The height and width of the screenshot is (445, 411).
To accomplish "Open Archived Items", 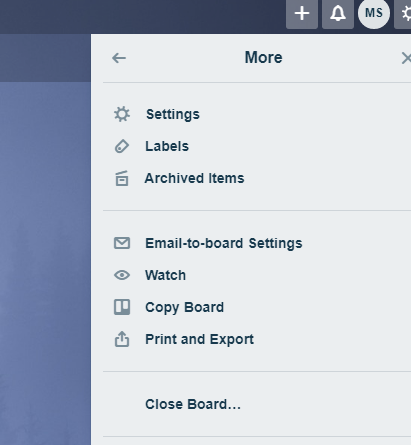I will (x=194, y=178).
